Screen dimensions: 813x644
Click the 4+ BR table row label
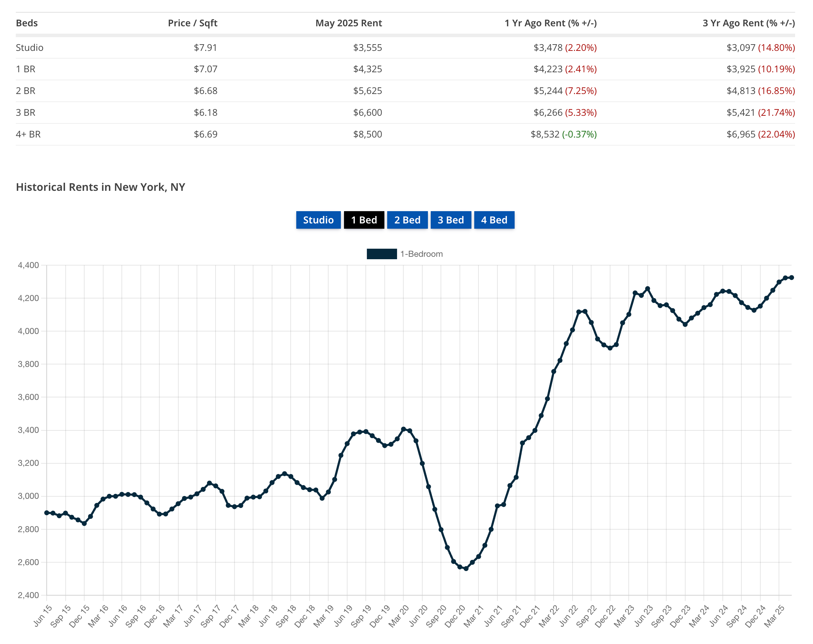pos(28,134)
